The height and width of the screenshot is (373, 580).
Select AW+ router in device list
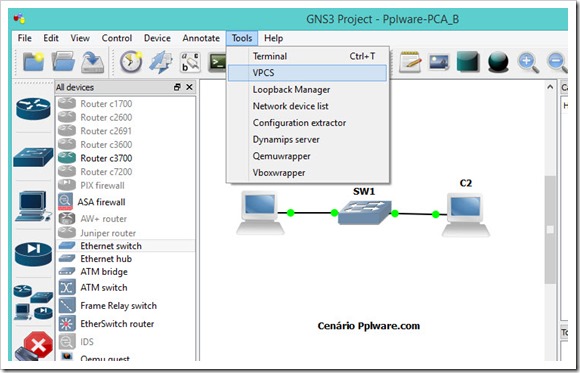[x=125, y=219]
